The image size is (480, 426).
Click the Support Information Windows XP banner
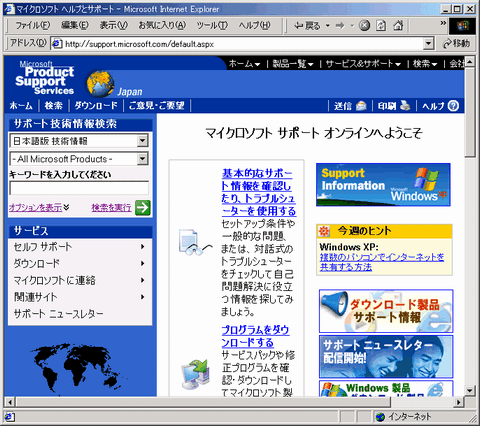pyautogui.click(x=383, y=184)
